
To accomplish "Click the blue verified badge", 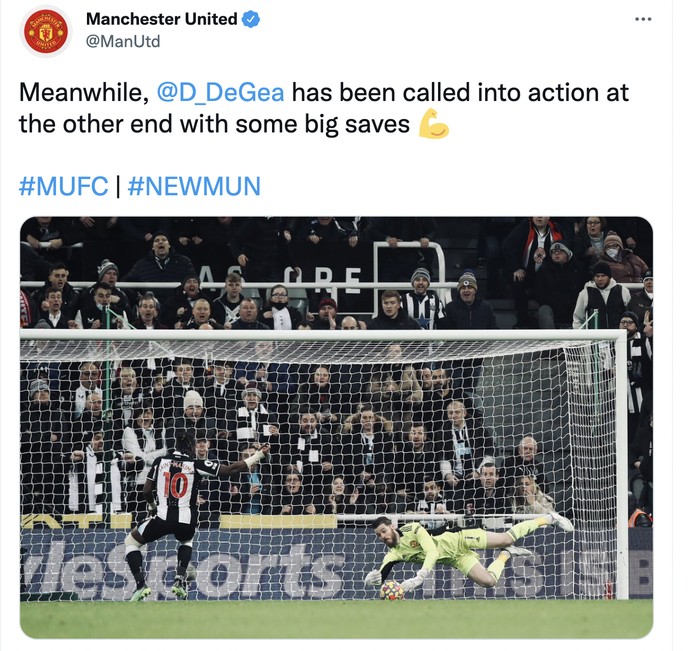I will click(251, 19).
